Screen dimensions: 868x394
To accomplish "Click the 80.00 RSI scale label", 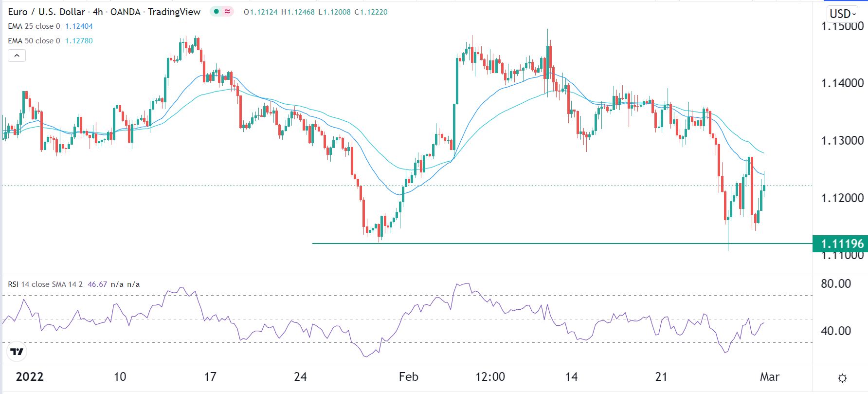I will pyautogui.click(x=835, y=284).
